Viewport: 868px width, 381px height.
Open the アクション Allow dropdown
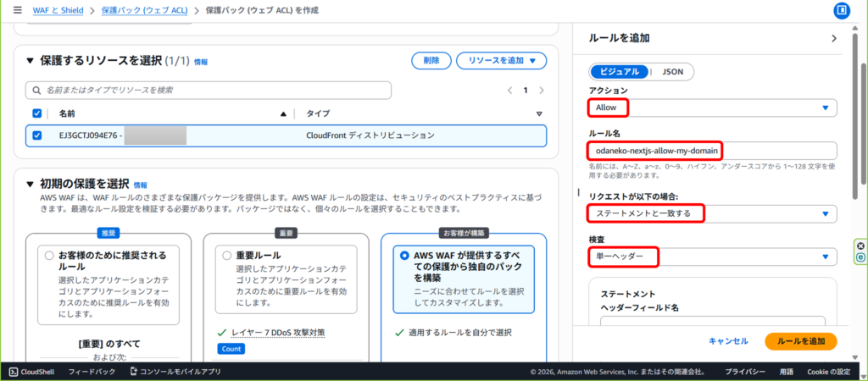click(x=712, y=108)
